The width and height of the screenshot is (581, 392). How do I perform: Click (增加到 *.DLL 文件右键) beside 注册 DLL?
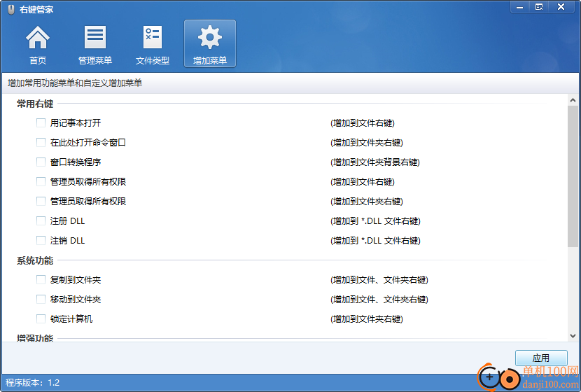click(375, 221)
